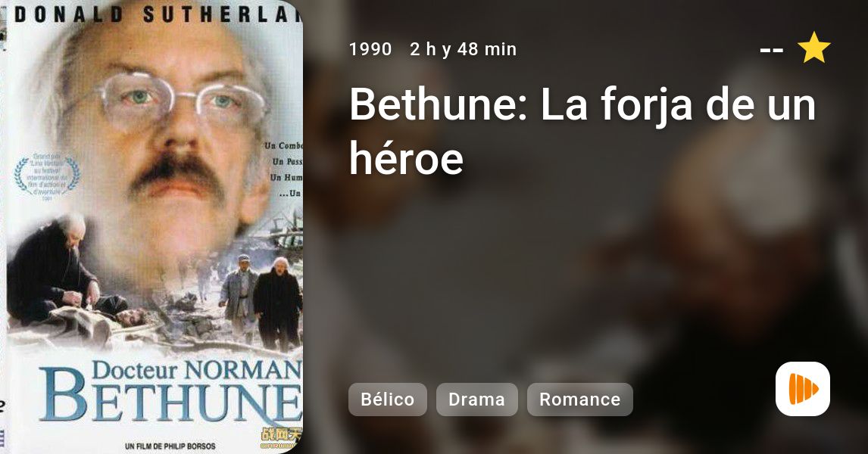The image size is (868, 454).
Task: Click the yellow star rating icon
Action: [x=813, y=48]
